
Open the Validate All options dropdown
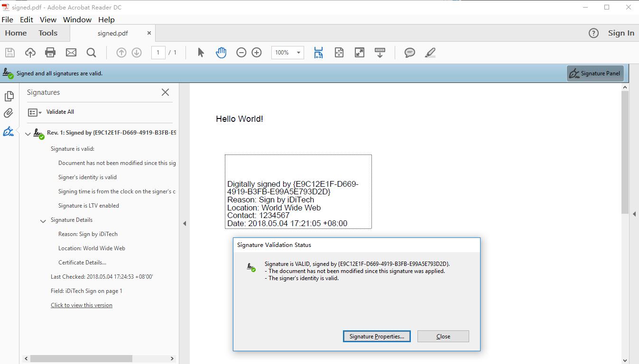(39, 112)
